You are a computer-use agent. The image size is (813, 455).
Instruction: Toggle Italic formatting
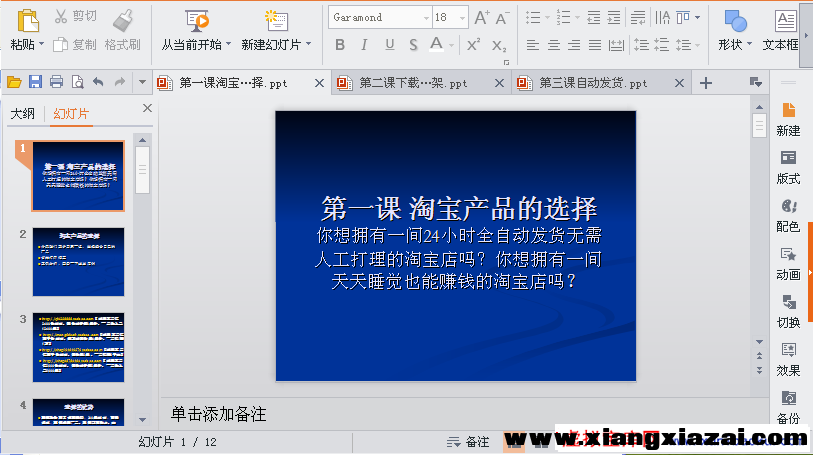tap(364, 45)
